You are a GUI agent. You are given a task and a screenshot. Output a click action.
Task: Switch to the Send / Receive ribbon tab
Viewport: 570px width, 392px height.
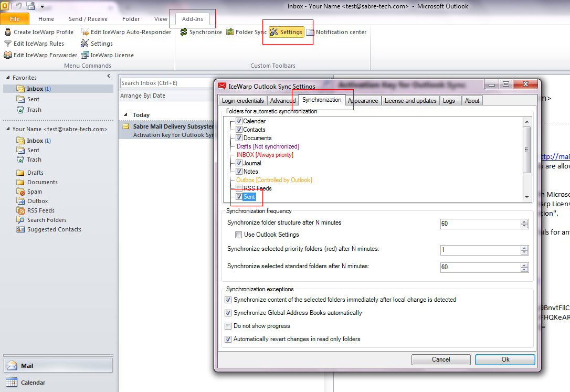[x=88, y=19]
